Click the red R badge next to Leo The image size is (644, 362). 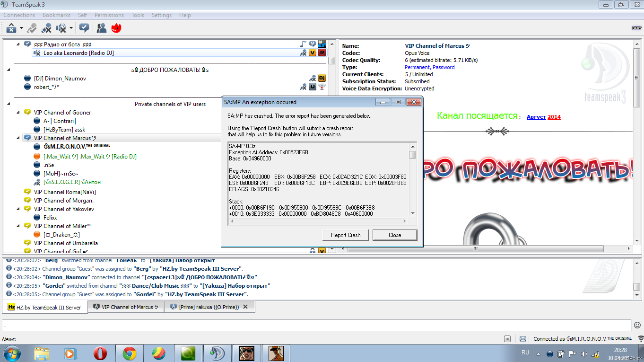click(322, 53)
